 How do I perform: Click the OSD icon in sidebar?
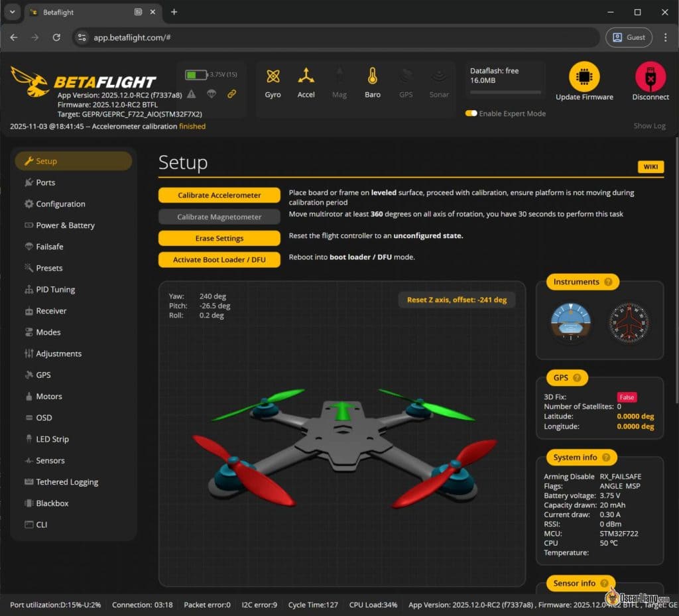[29, 418]
